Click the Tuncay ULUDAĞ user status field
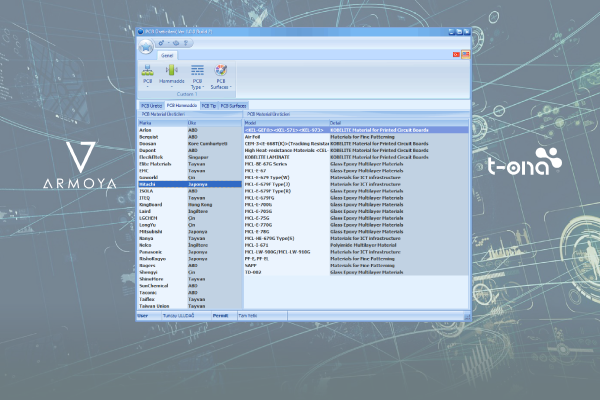600x400 pixels. [x=186, y=316]
